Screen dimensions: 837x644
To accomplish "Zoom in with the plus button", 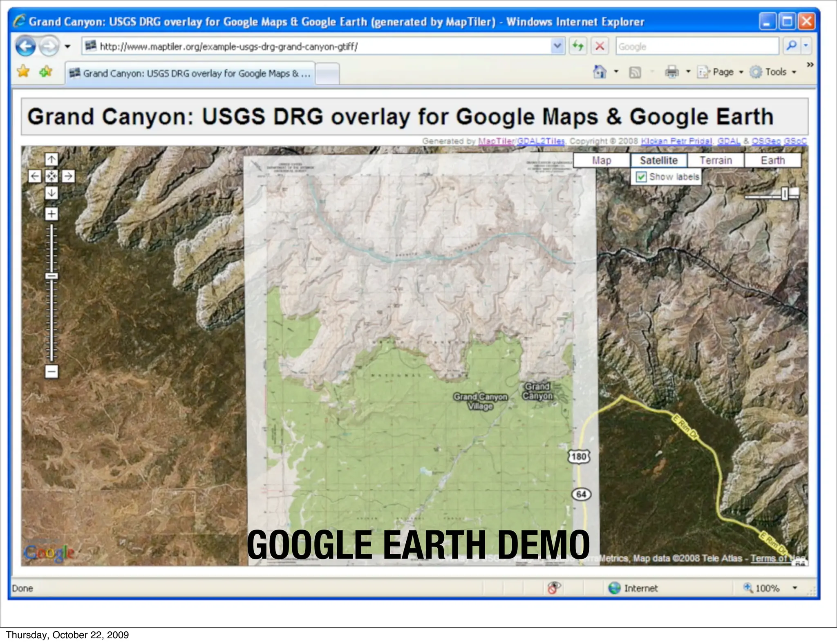I will [x=51, y=214].
